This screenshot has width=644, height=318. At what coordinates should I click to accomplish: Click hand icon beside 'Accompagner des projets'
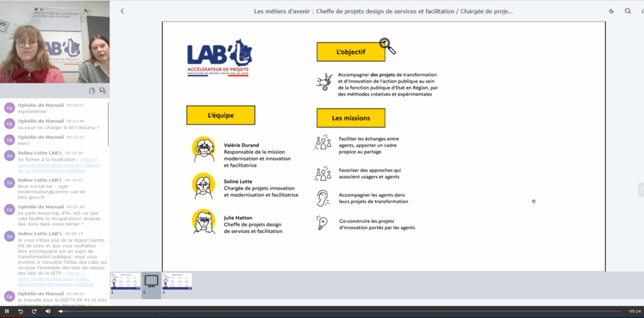pyautogui.click(x=324, y=81)
